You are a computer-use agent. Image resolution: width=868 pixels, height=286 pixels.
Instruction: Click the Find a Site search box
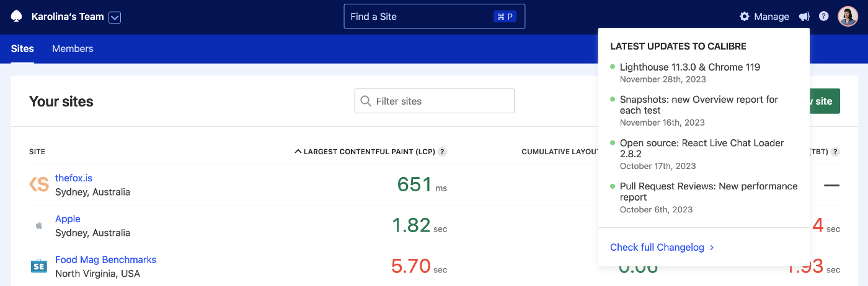coord(434,17)
